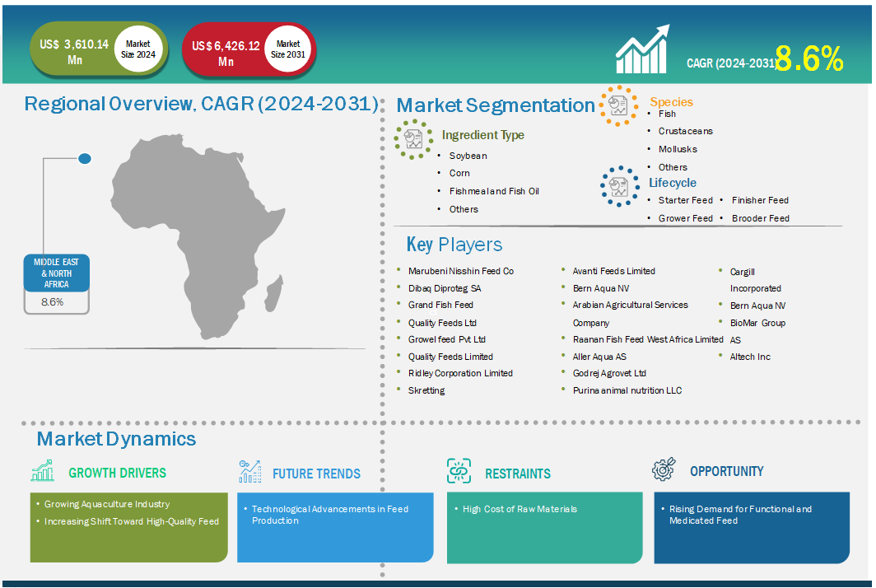Click the Ingredient Type subheading
876x588 pixels.
tap(482, 135)
